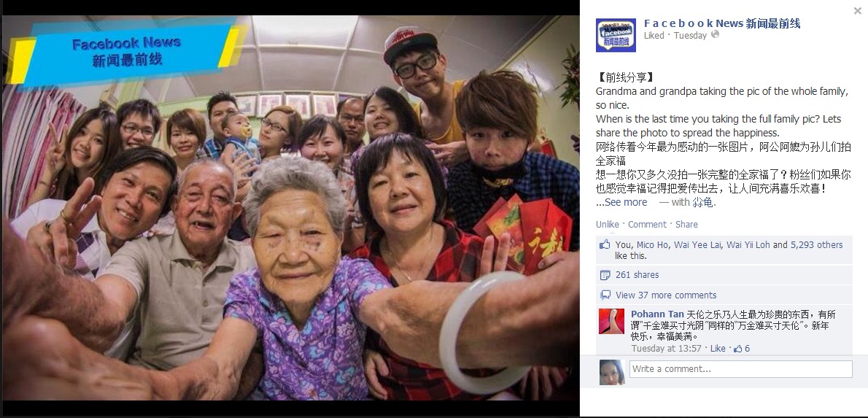Open Pohann Tan's commenter avatar

coord(612,321)
